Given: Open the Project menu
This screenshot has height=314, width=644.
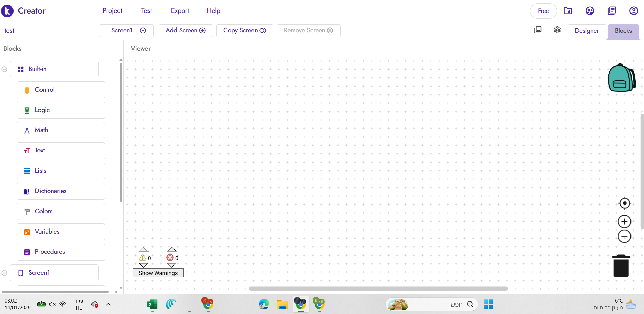Looking at the screenshot, I should (x=112, y=11).
